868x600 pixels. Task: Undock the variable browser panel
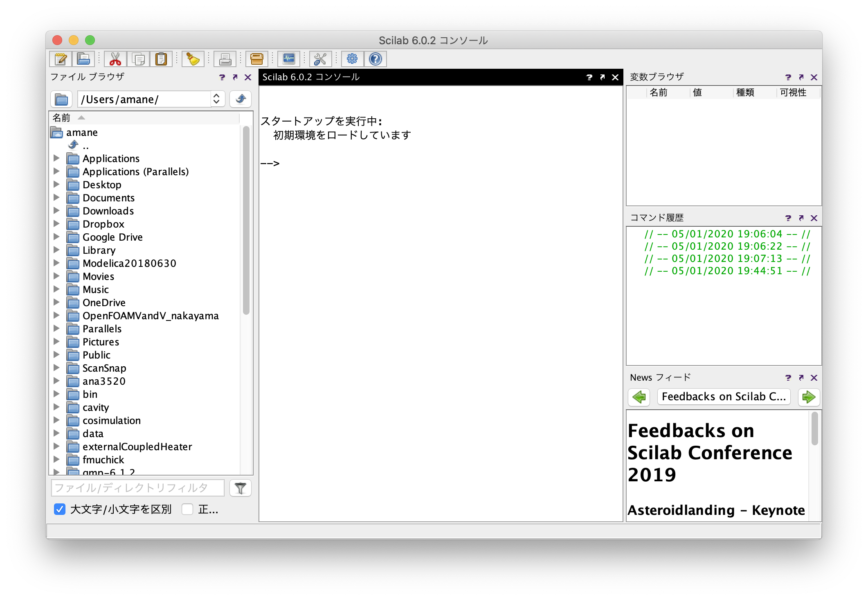[x=801, y=77]
